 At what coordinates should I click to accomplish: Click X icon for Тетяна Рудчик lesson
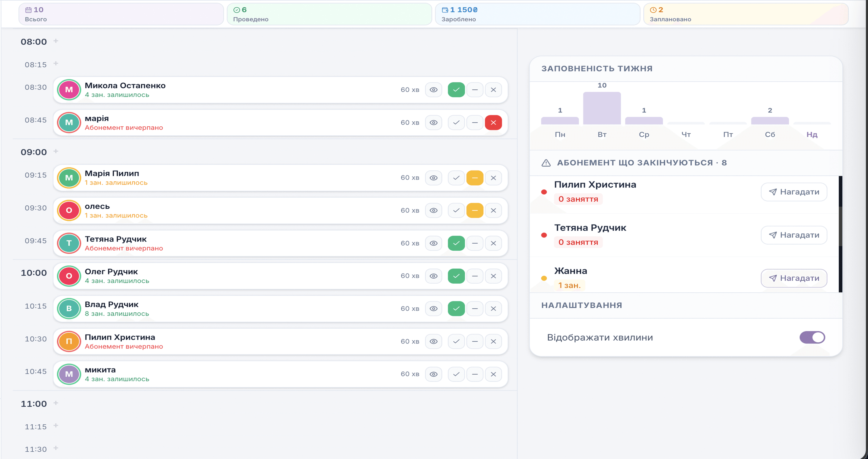(x=493, y=243)
